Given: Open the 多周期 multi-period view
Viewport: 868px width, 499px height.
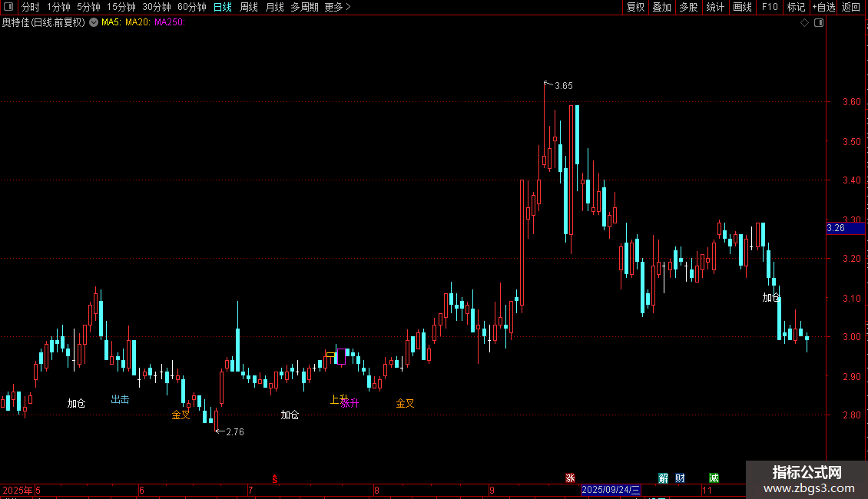Looking at the screenshot, I should pos(304,7).
